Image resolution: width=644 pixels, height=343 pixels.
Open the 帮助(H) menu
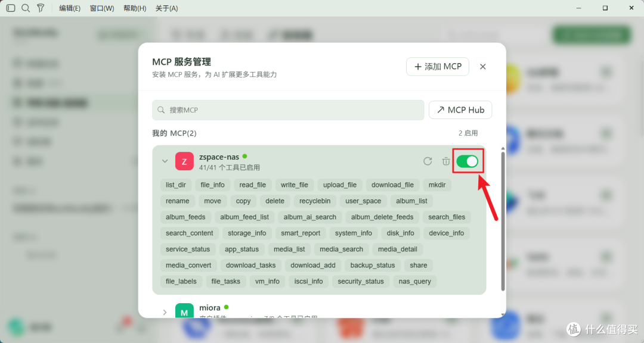point(135,8)
